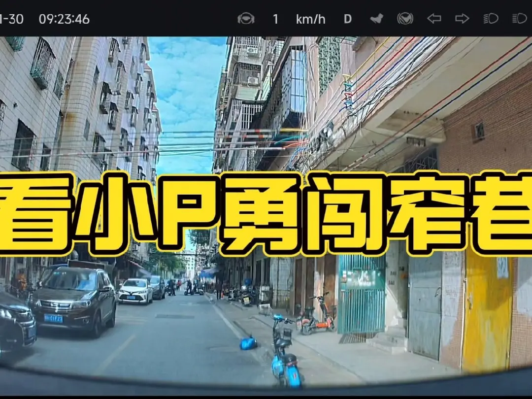This screenshot has height=399, width=532.
Task: Click the accelerator pedal foot icon
Action: click(377, 18)
